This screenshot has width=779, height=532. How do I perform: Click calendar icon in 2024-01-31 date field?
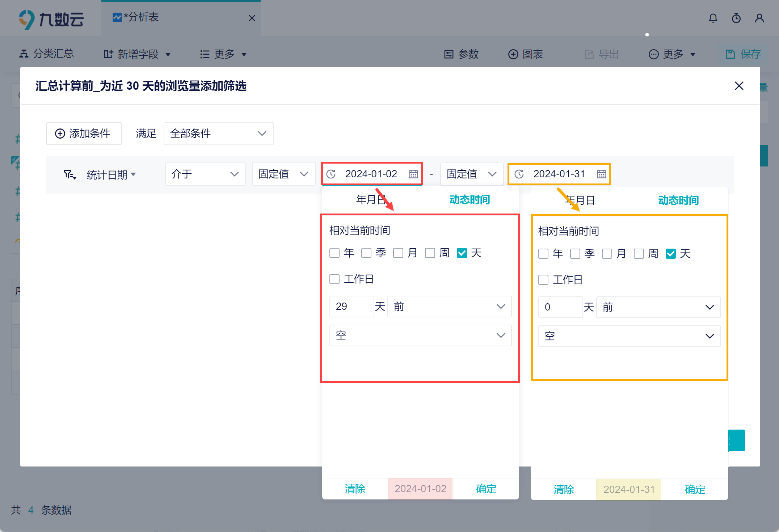(601, 174)
